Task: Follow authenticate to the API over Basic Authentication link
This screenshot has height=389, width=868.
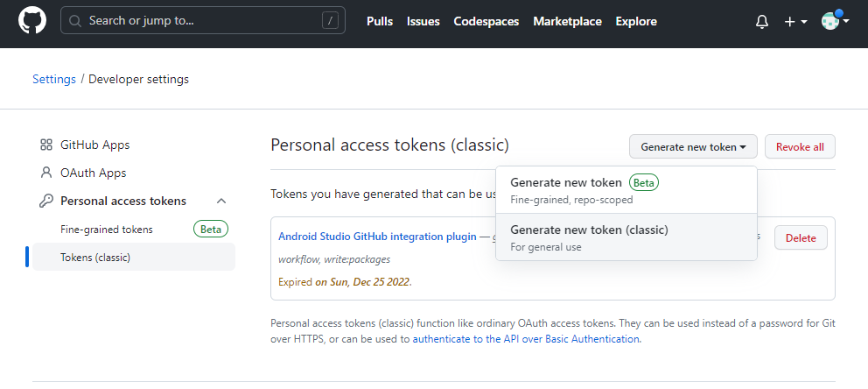Action: [x=526, y=339]
